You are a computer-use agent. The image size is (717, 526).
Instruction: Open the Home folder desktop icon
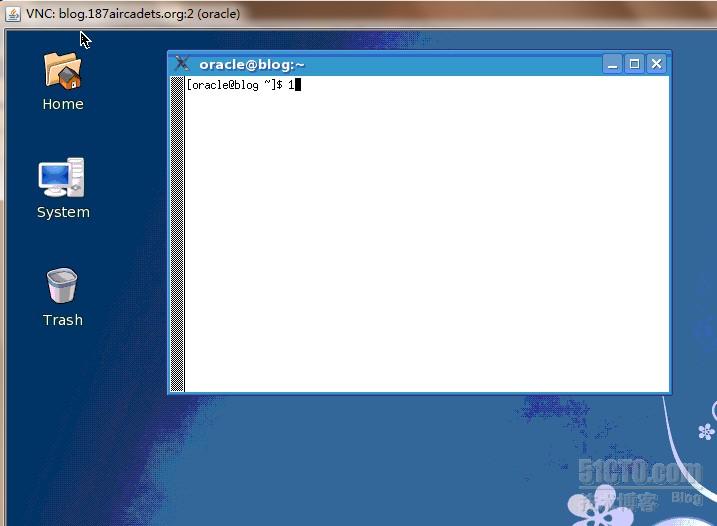click(x=63, y=71)
